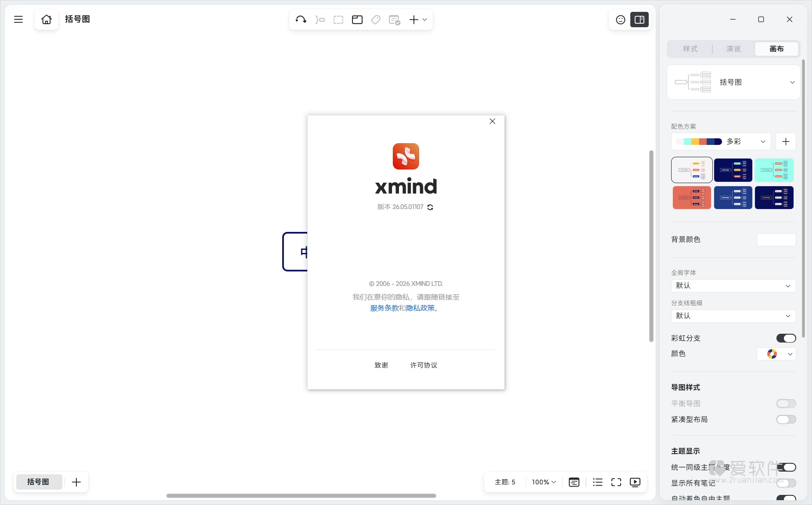Select the white theme thumbnail
This screenshot has width=812, height=505.
point(692,170)
